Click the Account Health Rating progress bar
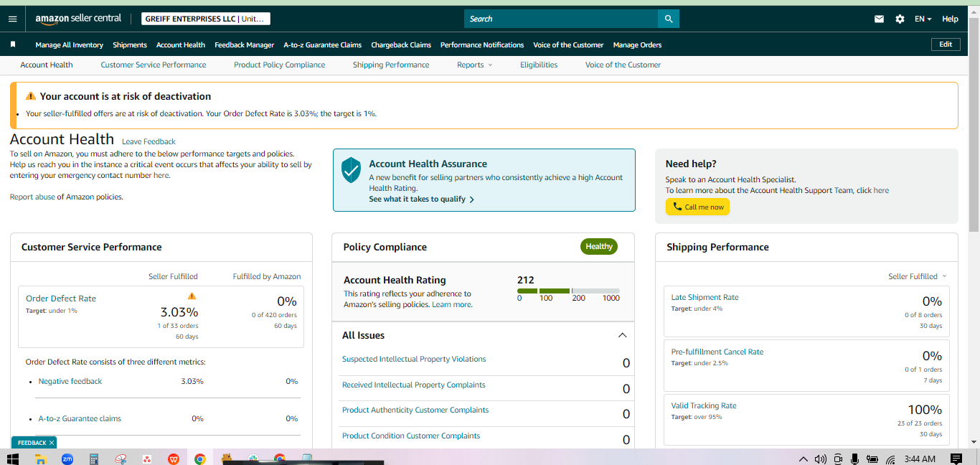 568,291
